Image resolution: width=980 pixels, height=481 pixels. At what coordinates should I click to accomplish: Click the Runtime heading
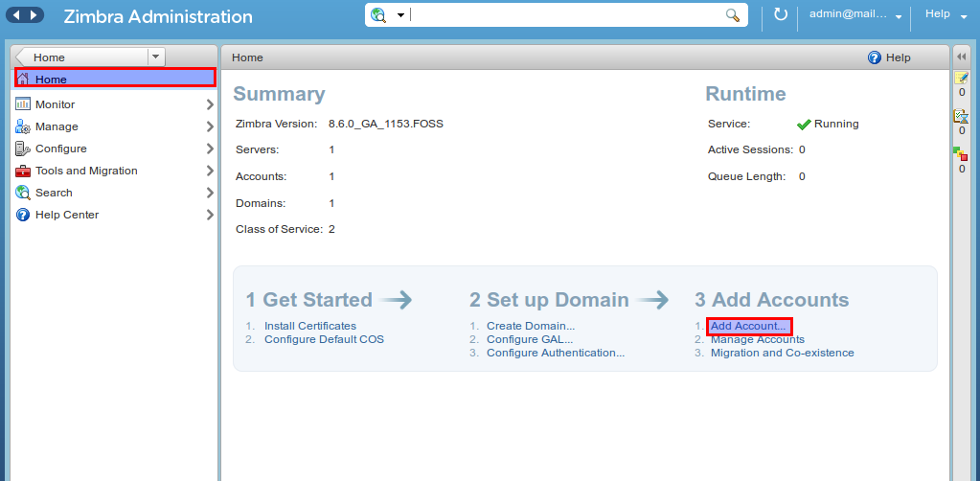[745, 94]
